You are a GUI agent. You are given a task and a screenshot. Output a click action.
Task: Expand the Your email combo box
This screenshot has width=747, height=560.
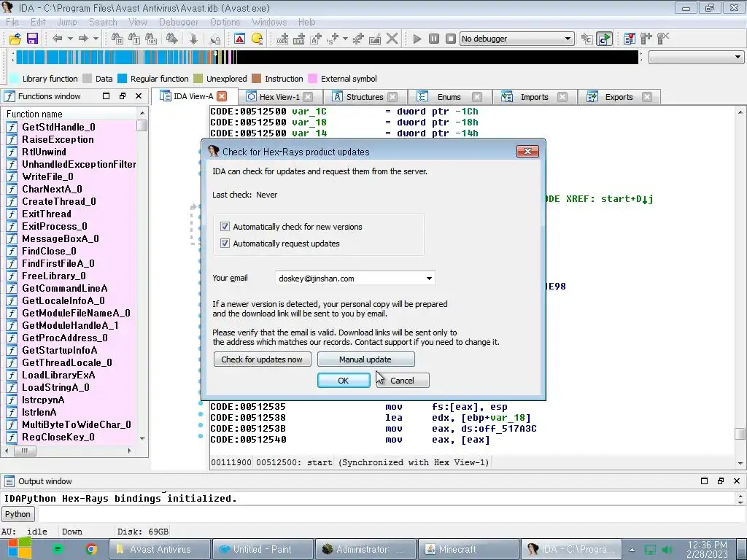coord(429,278)
